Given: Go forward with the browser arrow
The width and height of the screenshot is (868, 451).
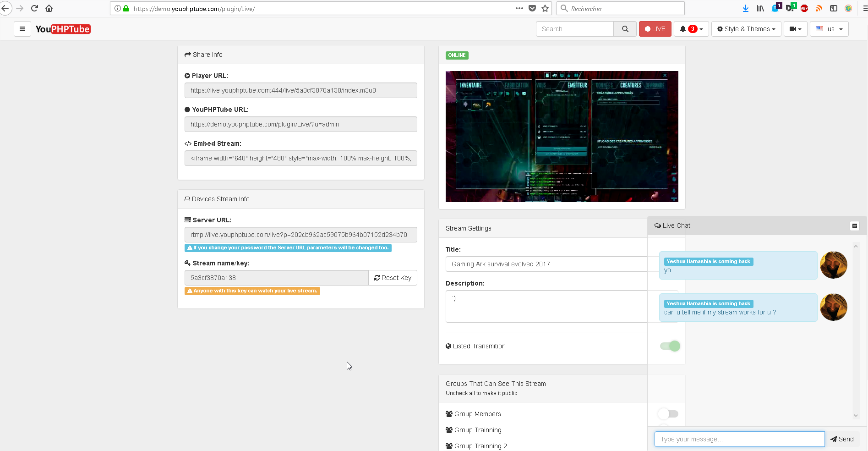Looking at the screenshot, I should click(20, 8).
